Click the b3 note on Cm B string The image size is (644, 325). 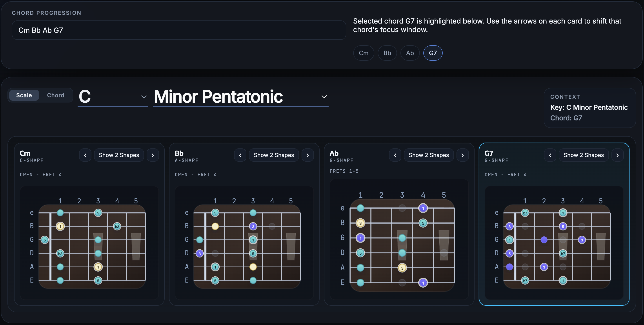(117, 226)
